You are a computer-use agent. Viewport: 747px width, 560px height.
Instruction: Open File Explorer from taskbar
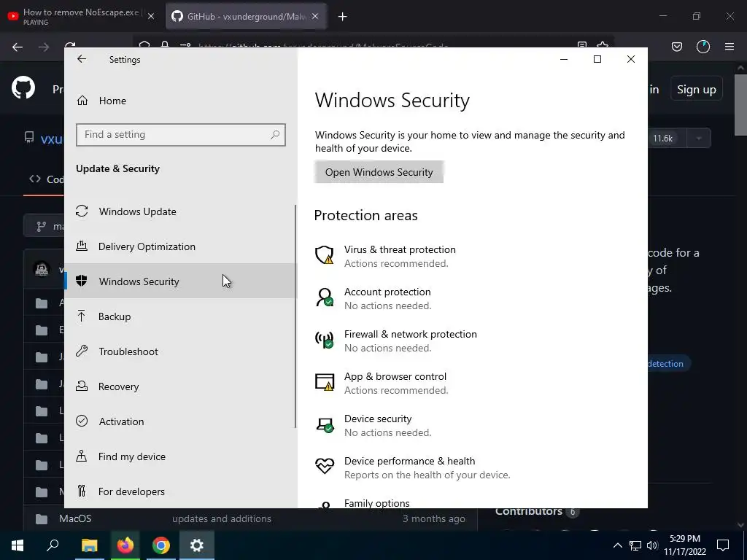click(89, 545)
